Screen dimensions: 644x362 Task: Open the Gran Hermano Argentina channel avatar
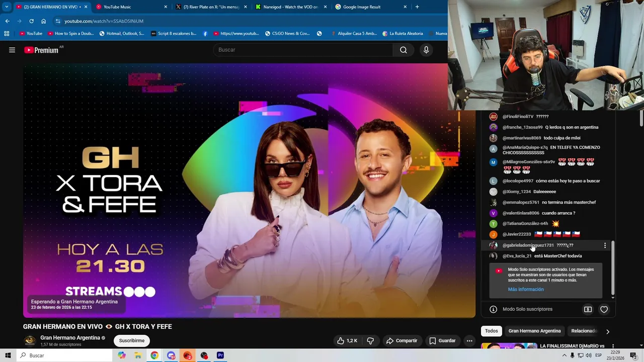tap(30, 341)
